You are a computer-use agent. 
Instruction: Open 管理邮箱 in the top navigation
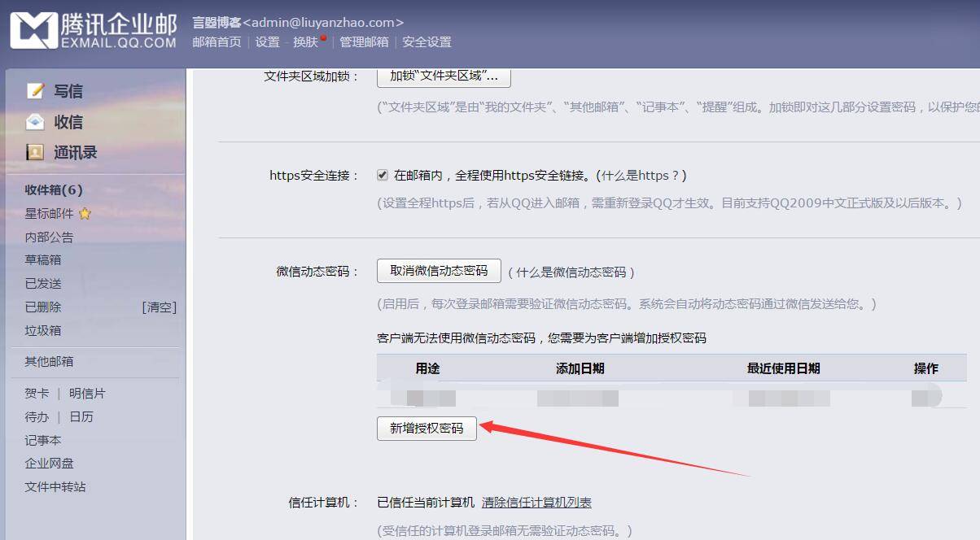pyautogui.click(x=364, y=41)
